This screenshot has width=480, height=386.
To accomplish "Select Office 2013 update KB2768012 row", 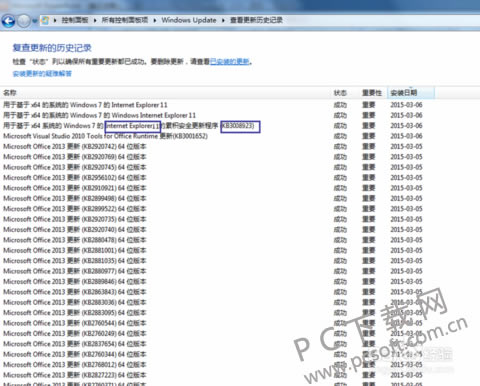I will (x=213, y=364).
